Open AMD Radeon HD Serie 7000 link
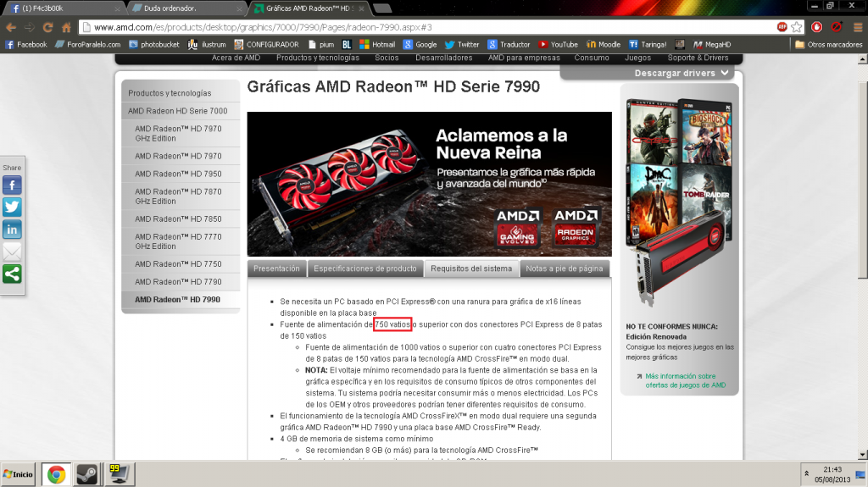 tap(178, 111)
